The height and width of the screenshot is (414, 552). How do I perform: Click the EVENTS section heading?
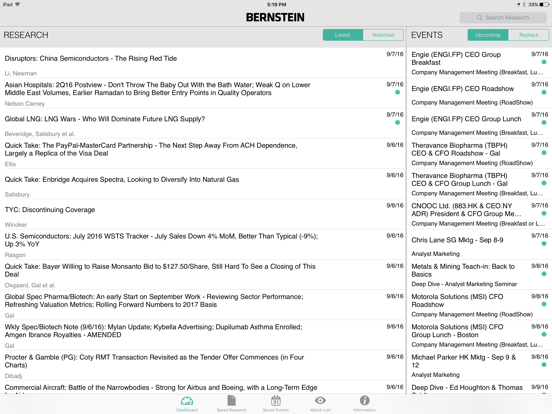(427, 35)
